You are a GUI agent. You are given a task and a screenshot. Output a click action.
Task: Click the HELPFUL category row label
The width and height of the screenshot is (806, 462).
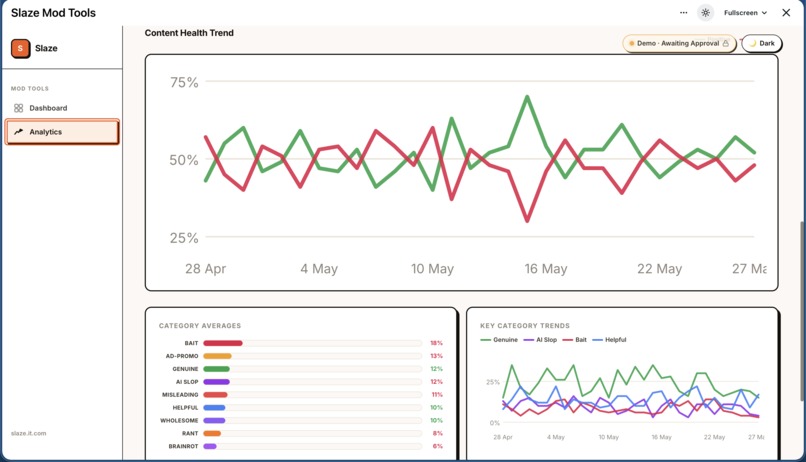click(186, 408)
